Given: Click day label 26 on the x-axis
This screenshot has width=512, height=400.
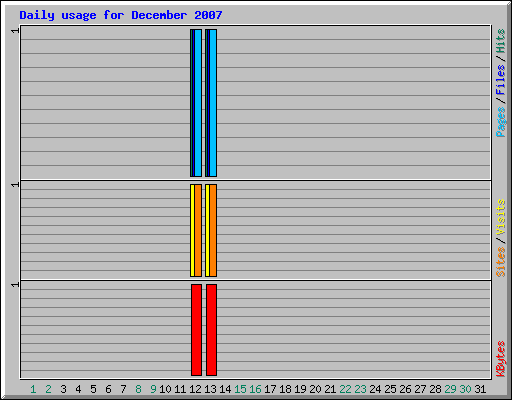Looking at the screenshot, I should tap(405, 389).
